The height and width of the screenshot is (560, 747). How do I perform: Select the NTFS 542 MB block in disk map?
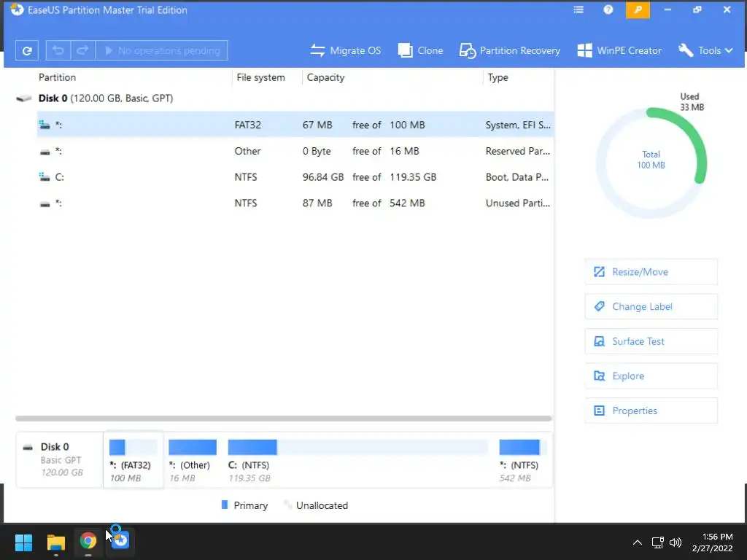(x=522, y=459)
